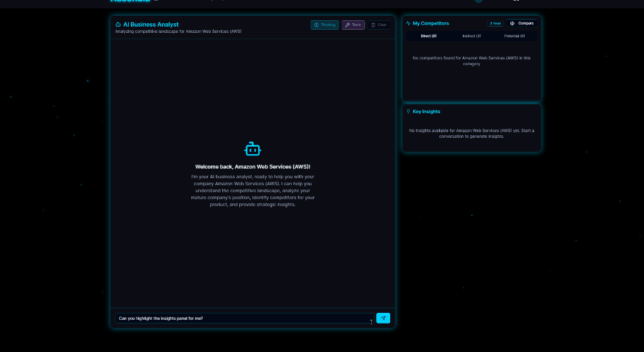Viewport: 644px width, 352px height.
Task: Click the 'My Competitors' panel title
Action: coord(431,23)
